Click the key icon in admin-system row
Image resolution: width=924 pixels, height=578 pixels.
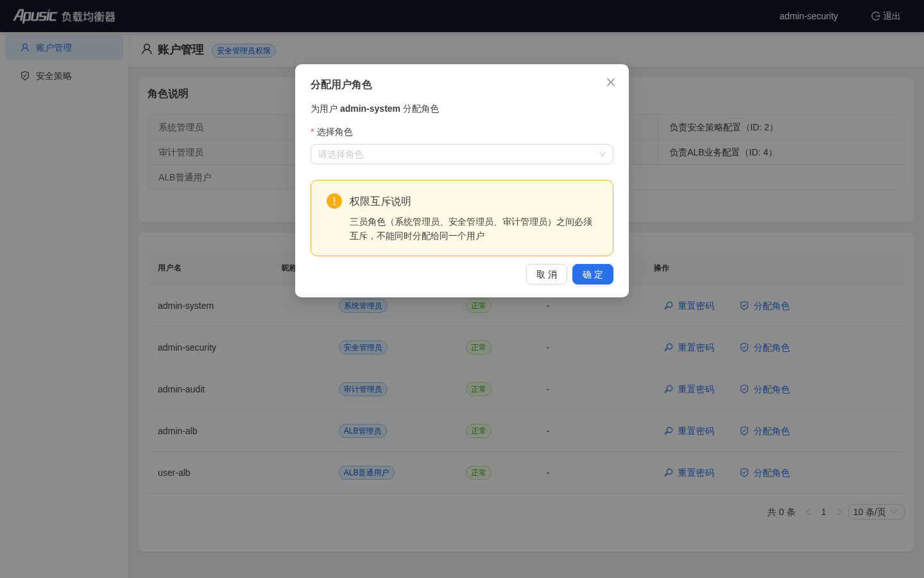pyautogui.click(x=669, y=306)
